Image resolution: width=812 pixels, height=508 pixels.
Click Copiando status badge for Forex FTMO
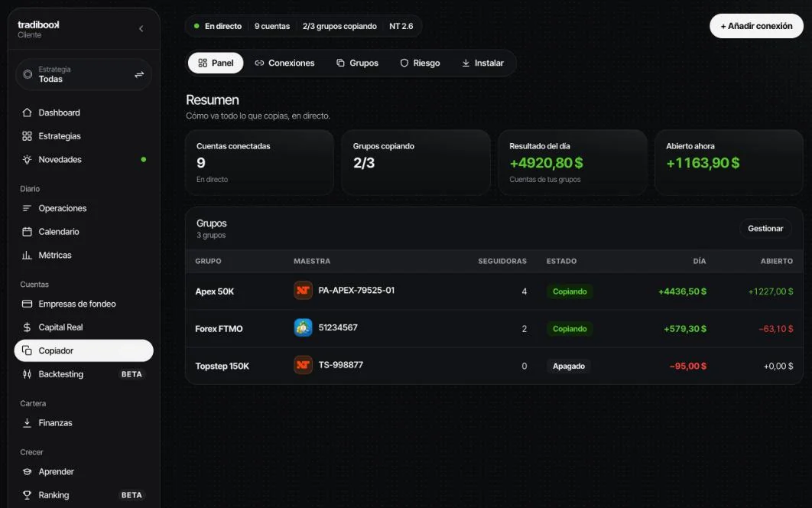pos(570,329)
